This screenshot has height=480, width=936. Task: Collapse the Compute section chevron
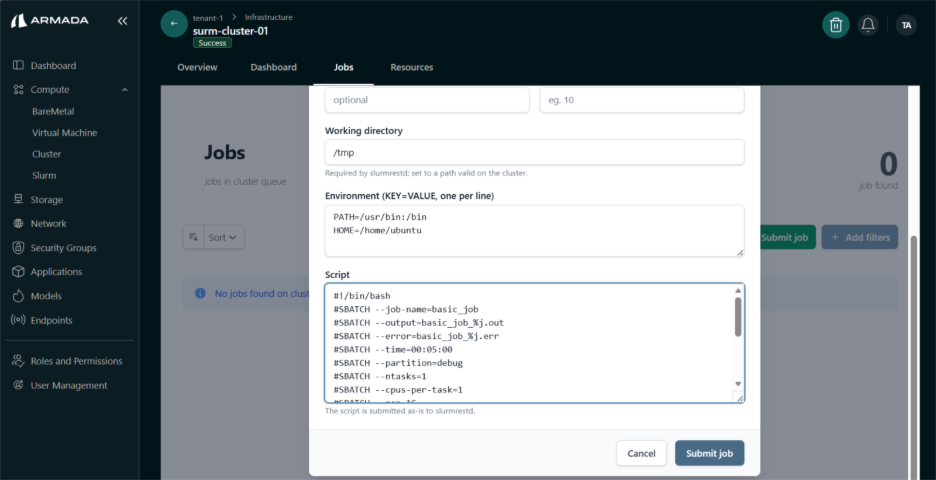tap(125, 90)
